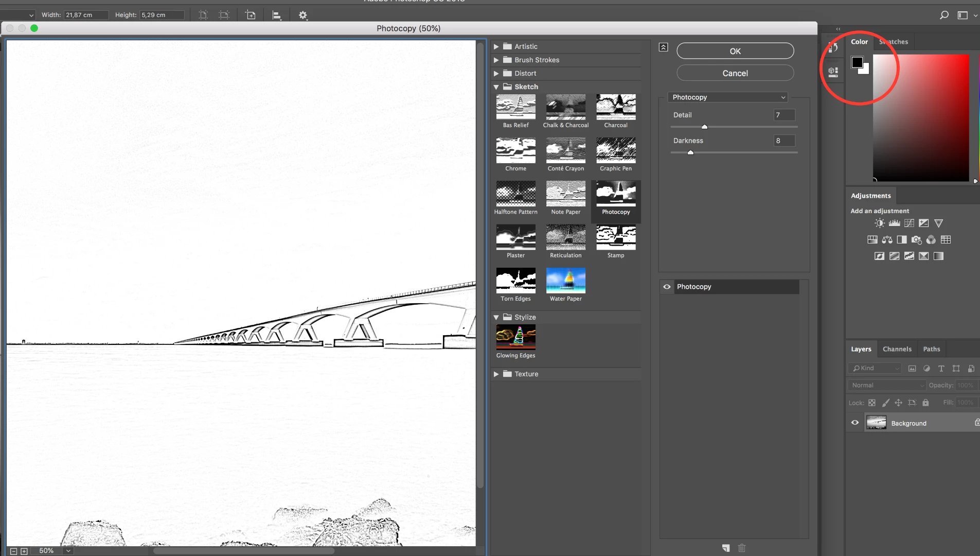Open the Layers tab
The width and height of the screenshot is (980, 556).
click(861, 349)
